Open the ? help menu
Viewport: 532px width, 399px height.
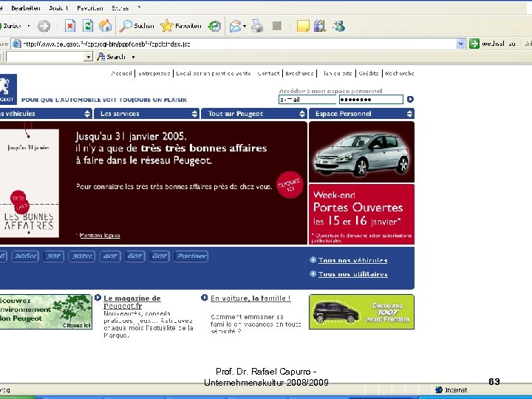point(139,8)
